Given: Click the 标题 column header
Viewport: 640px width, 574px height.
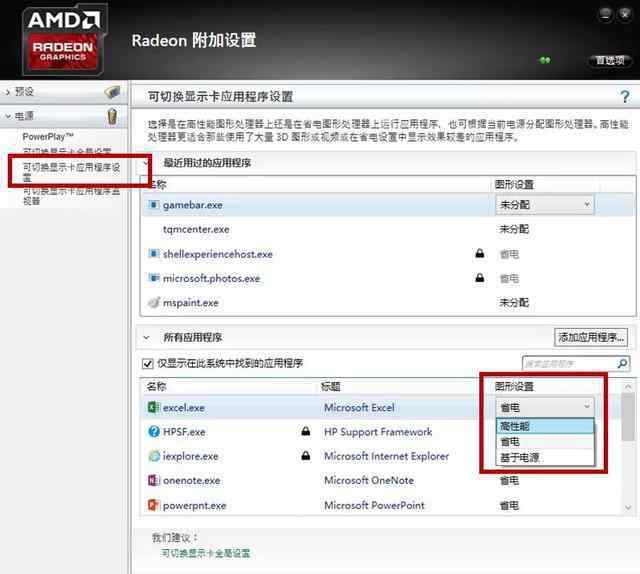Looking at the screenshot, I should (331, 386).
